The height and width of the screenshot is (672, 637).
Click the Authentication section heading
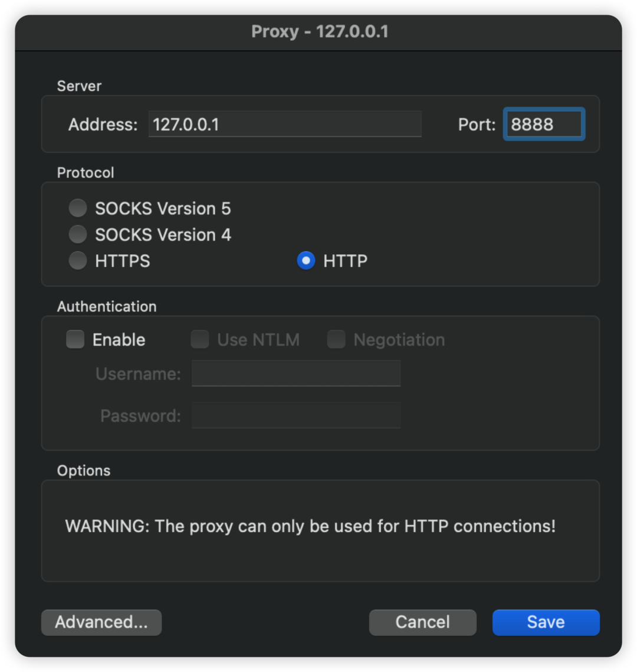coord(107,307)
